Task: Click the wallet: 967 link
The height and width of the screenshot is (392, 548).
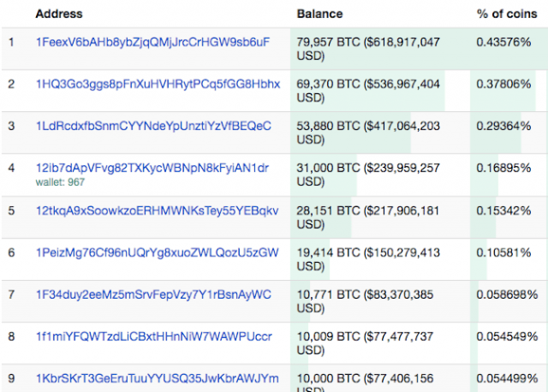Action: (x=60, y=182)
